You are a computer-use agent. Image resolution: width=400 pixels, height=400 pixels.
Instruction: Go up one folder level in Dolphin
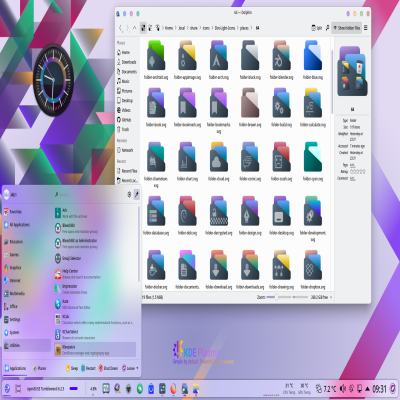pos(135,28)
